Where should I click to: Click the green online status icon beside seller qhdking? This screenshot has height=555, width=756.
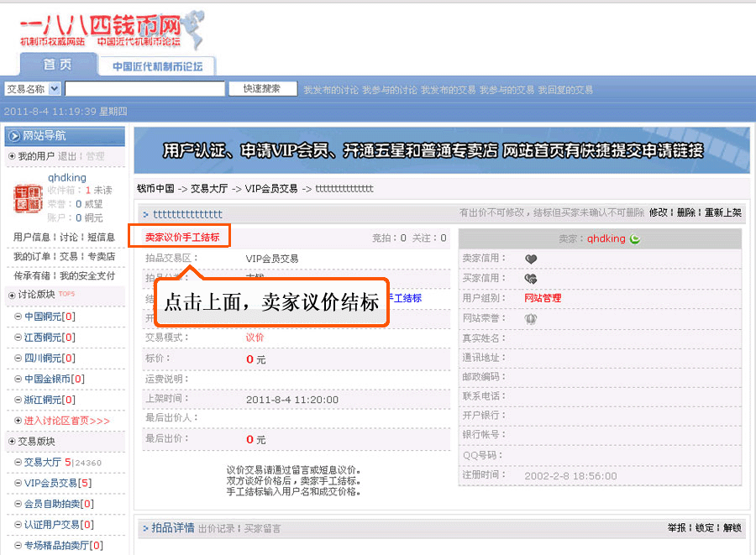click(x=635, y=239)
